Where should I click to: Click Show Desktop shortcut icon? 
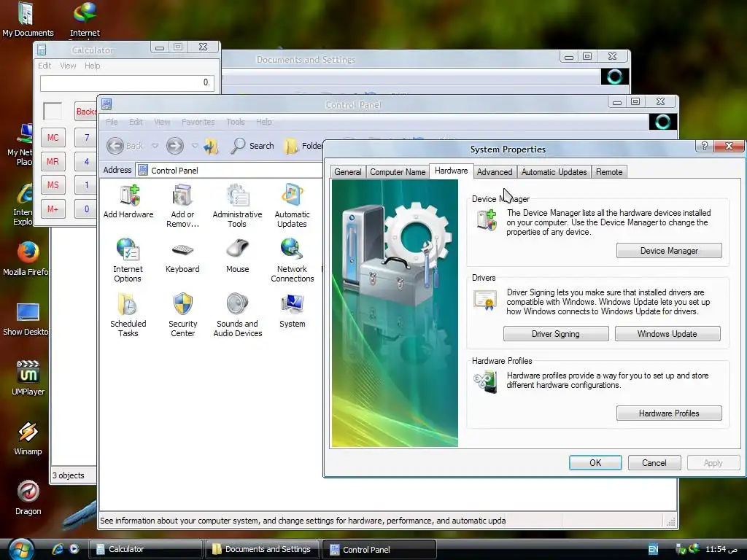click(26, 319)
